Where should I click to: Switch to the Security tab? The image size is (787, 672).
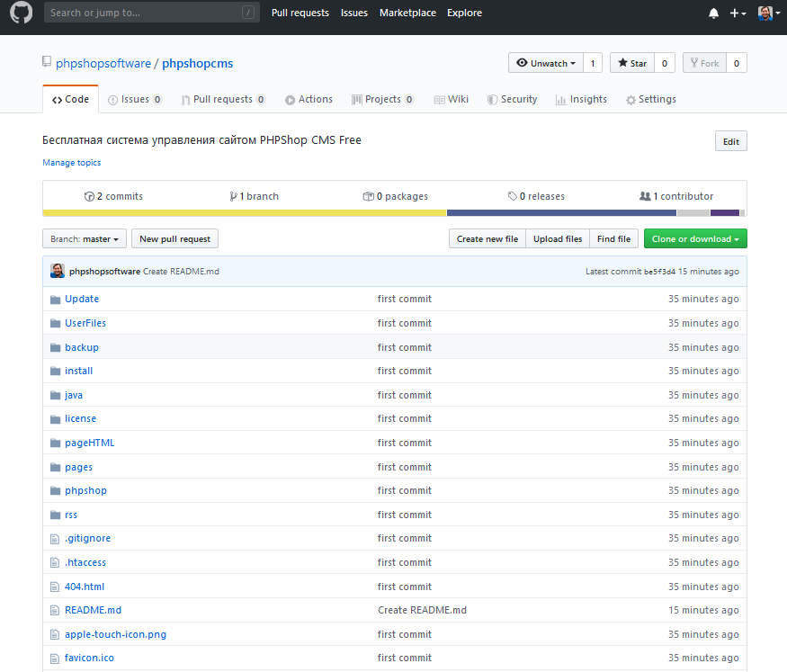[512, 99]
